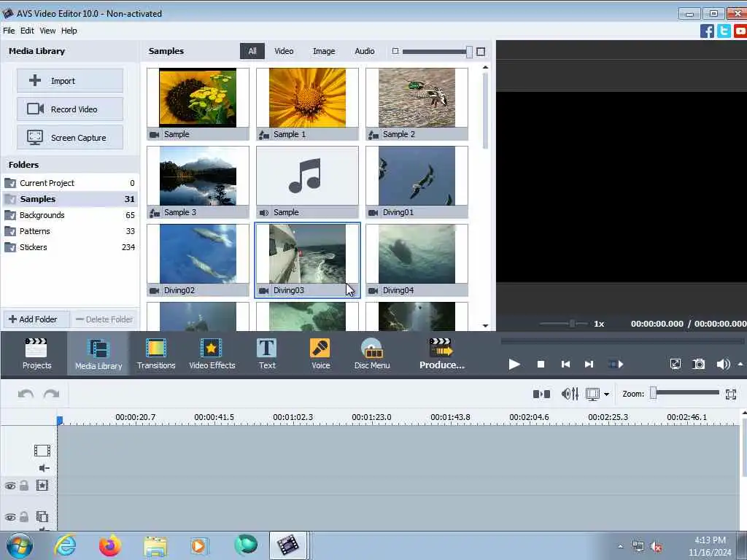Image resolution: width=747 pixels, height=560 pixels.
Task: Select the Sample audio music thumbnail
Action: 307,182
